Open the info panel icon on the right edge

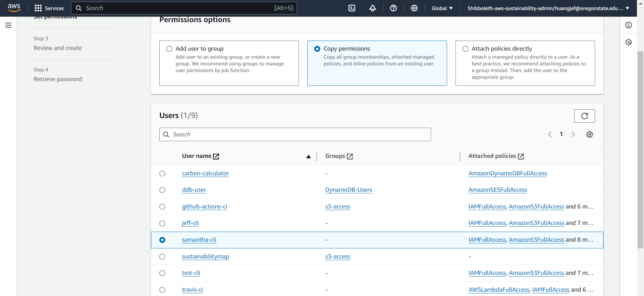click(x=629, y=25)
